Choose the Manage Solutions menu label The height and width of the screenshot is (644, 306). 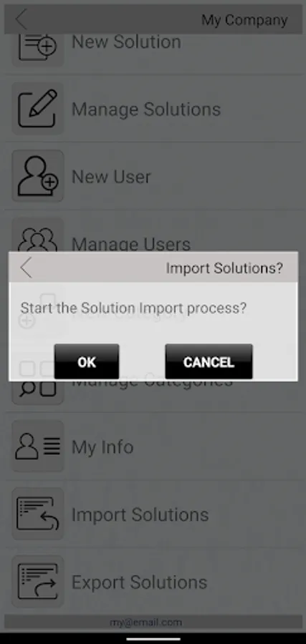146,109
